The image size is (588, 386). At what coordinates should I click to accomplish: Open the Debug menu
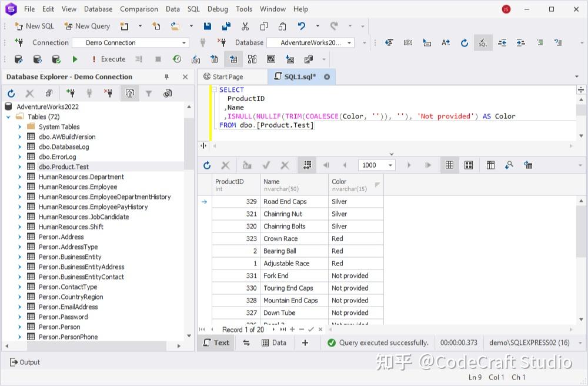[217, 9]
